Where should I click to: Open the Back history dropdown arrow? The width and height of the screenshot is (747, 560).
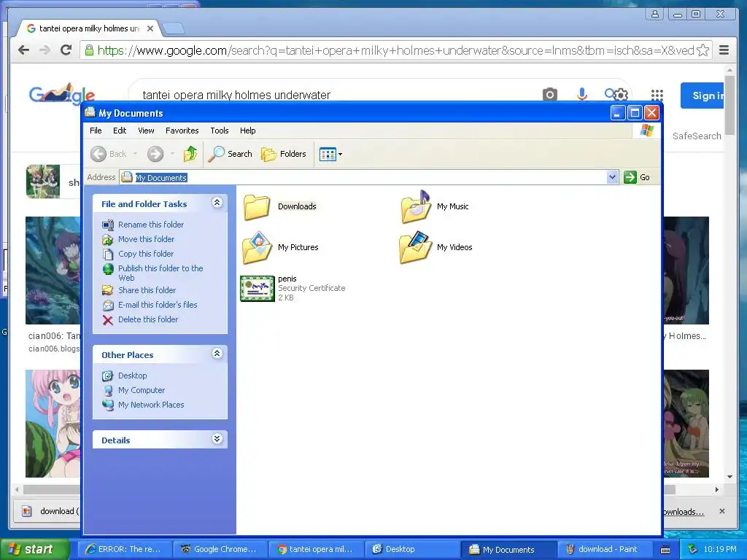(x=135, y=154)
